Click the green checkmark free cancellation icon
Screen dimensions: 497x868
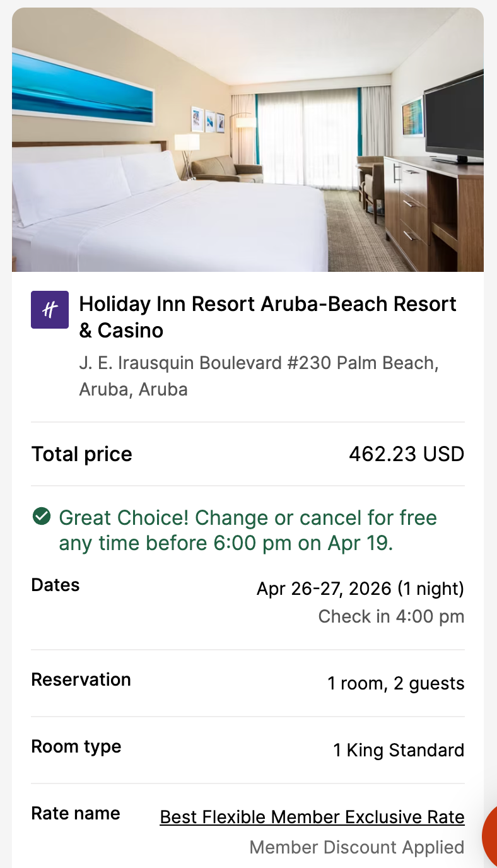(41, 517)
